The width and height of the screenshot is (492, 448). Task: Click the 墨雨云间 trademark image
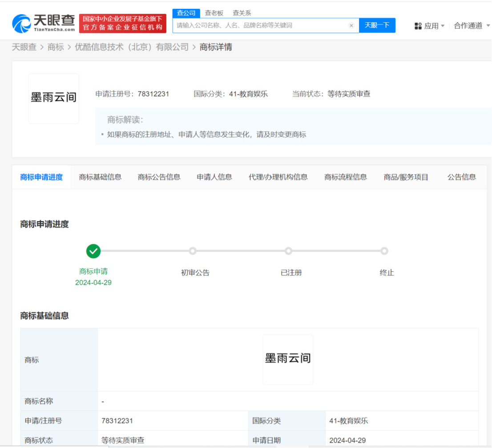53,97
